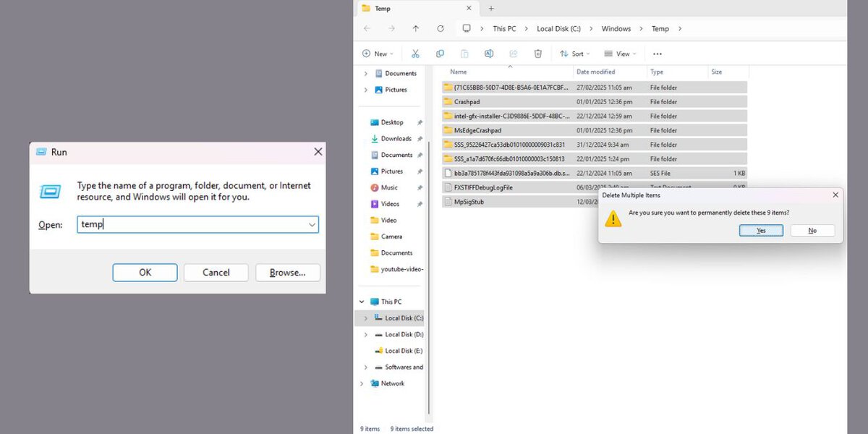Open the New dropdown in toolbar
Image resolution: width=868 pixels, height=434 pixels.
(378, 54)
